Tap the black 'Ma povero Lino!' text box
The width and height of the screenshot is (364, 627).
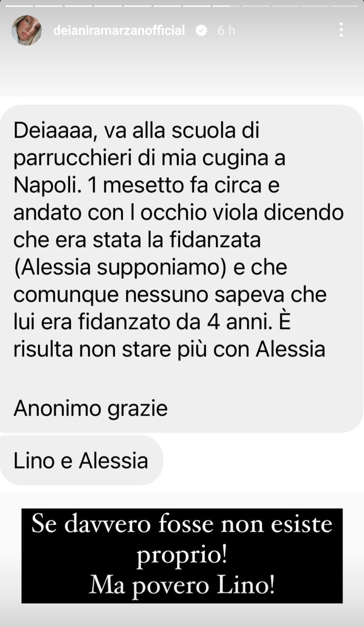coord(182,556)
